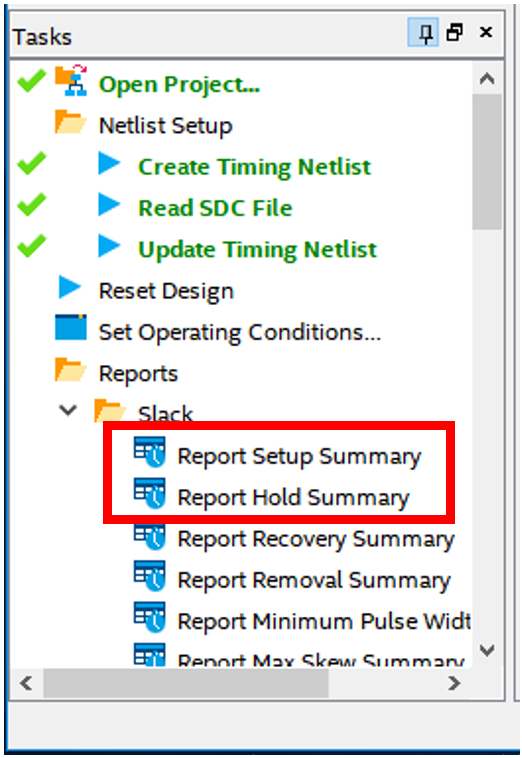Click the Set Operating Conditions window icon
522x758 pixels.
pyautogui.click(x=71, y=327)
